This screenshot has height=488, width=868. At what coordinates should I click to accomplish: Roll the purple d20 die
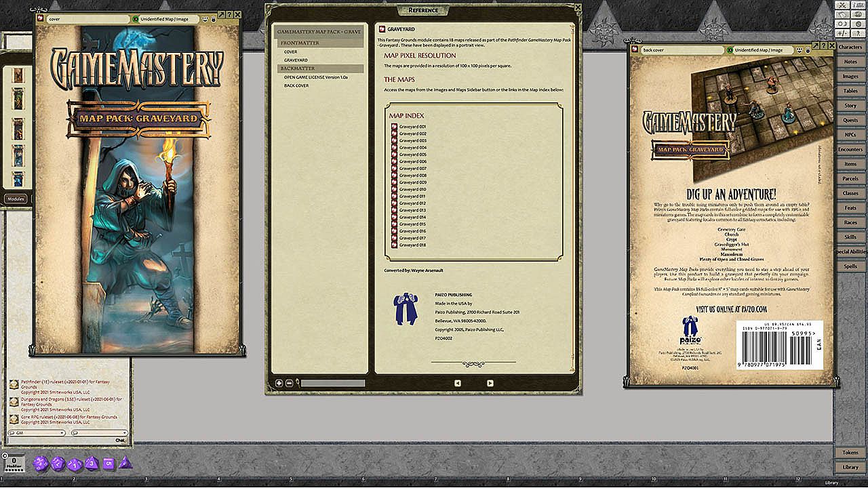tap(41, 464)
